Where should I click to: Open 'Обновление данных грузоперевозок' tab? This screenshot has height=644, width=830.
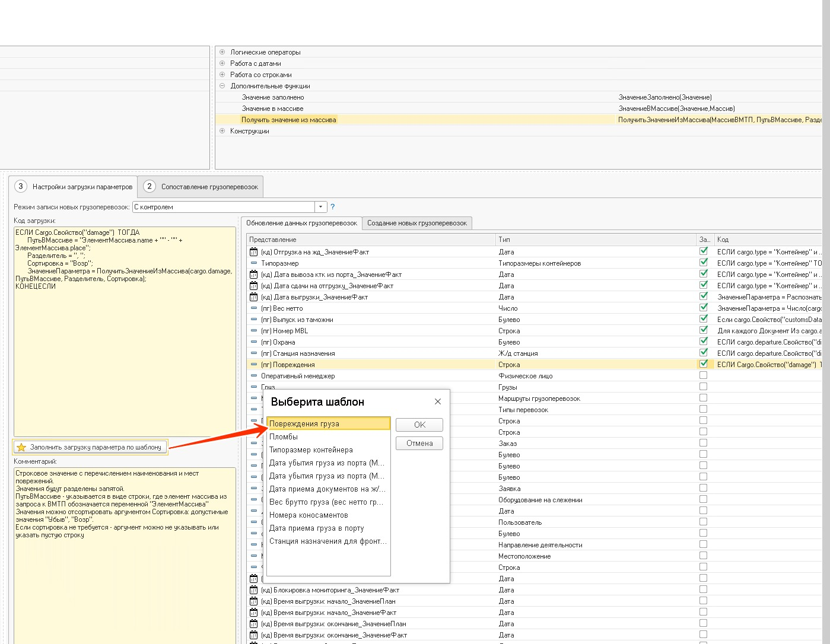point(301,223)
